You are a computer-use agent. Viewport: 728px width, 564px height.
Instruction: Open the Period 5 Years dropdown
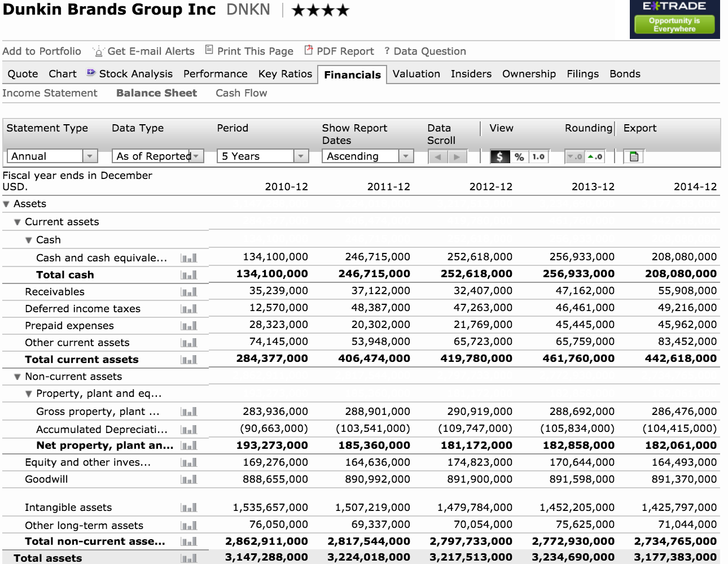coord(263,156)
